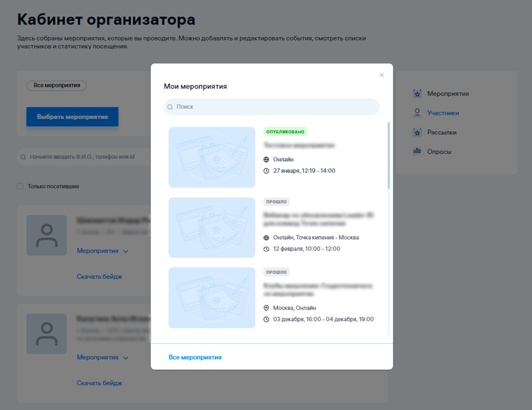The image size is (532, 410).
Task: Select the thumbnail of the ОПУБЛИКОВАНО event
Action: tap(212, 157)
